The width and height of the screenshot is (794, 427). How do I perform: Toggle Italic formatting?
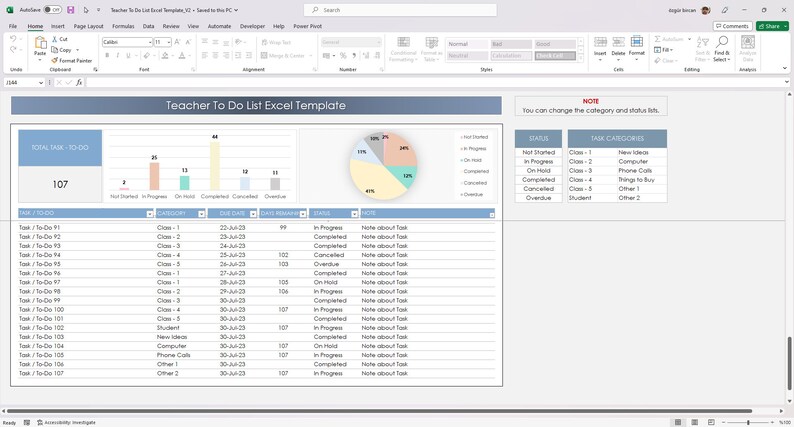click(x=117, y=55)
